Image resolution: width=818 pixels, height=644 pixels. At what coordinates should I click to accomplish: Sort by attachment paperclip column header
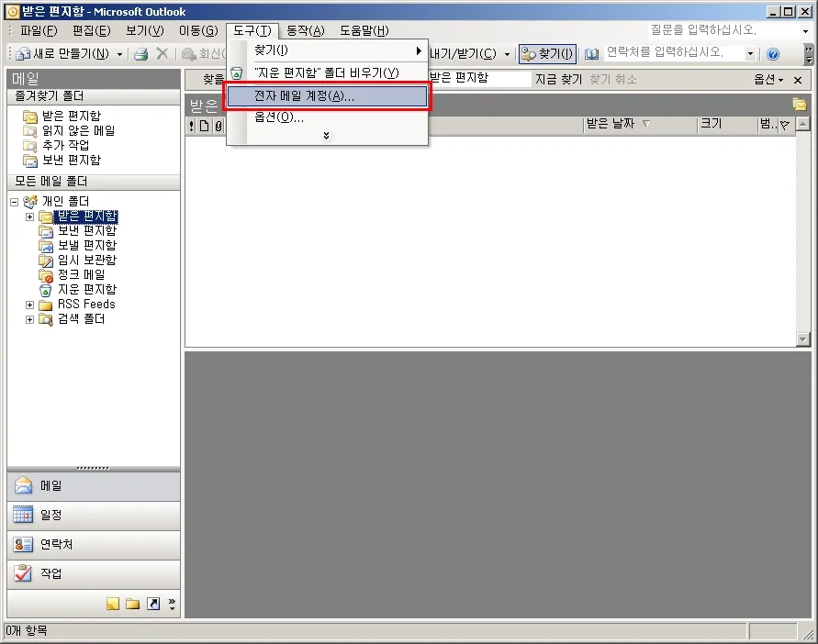tap(219, 125)
